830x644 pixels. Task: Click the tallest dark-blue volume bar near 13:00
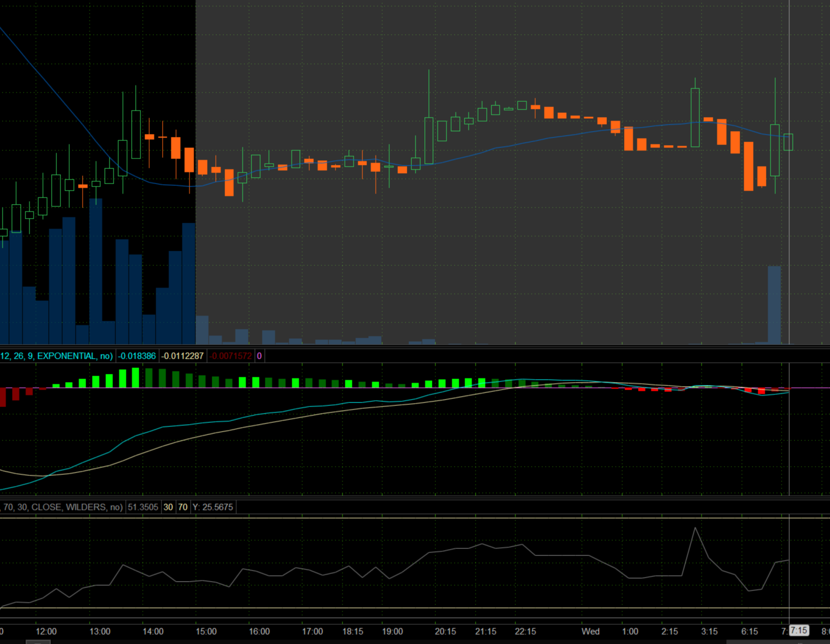click(96, 271)
